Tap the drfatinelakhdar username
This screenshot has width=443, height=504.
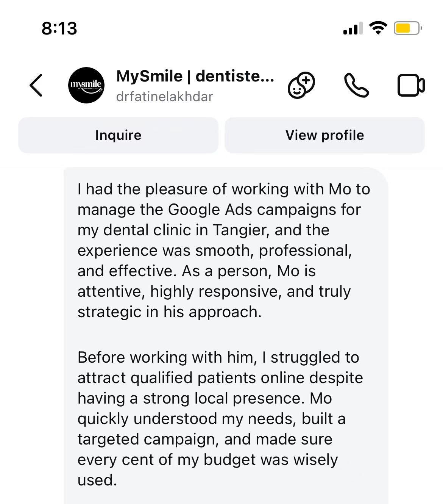click(165, 97)
